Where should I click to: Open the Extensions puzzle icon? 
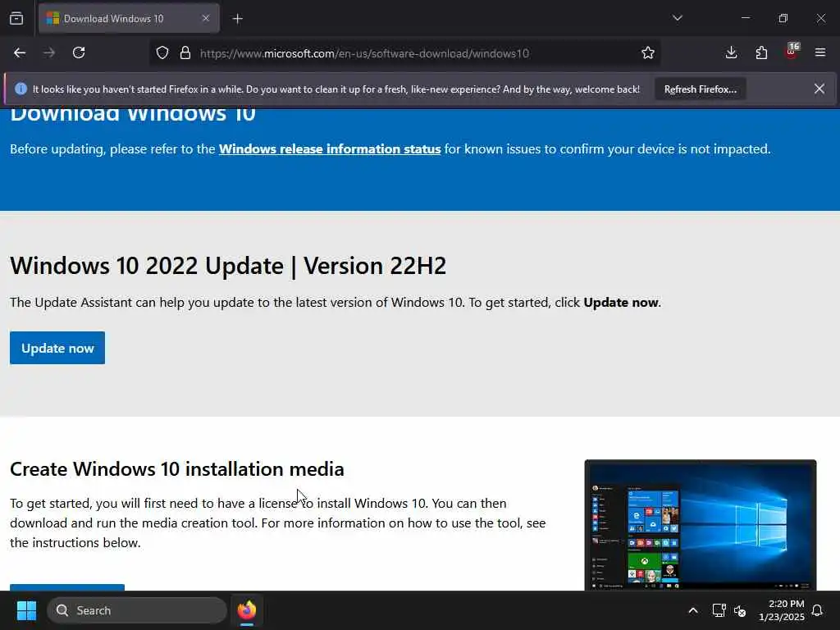point(761,52)
